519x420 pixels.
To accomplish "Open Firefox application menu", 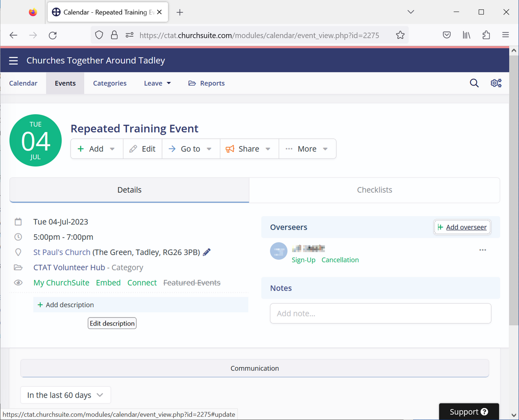I will tap(505, 35).
